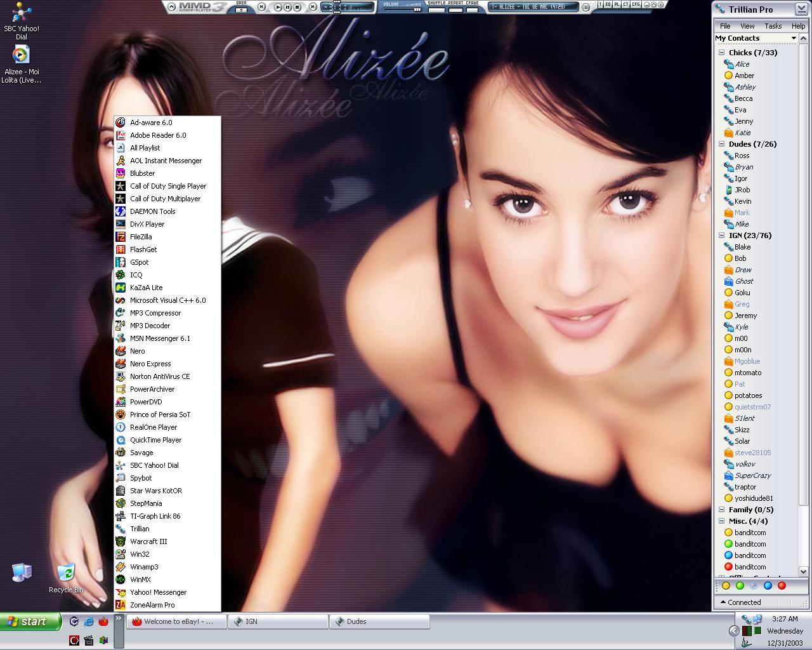Toggle the Winamp equalizer EQ button
The image size is (812, 650).
(608, 5)
